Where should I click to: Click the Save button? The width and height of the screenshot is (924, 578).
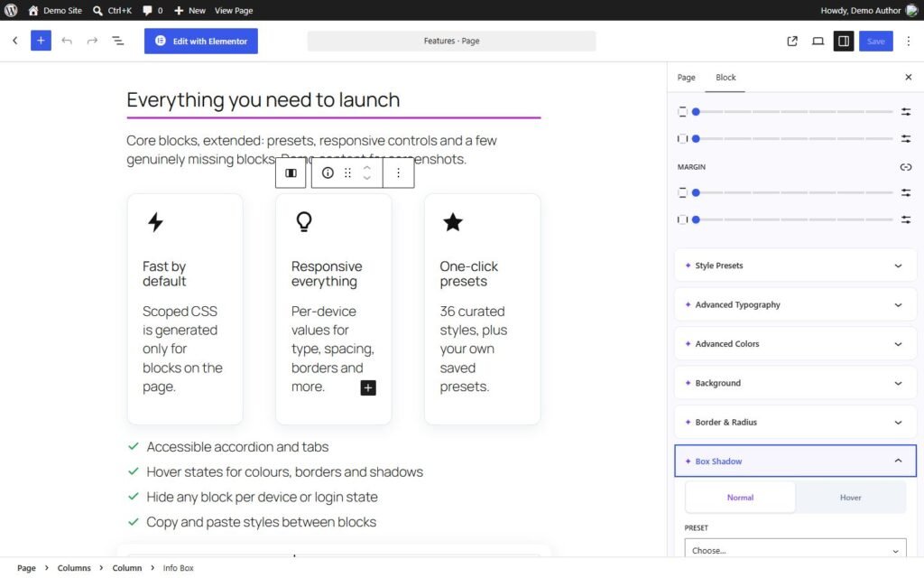875,41
